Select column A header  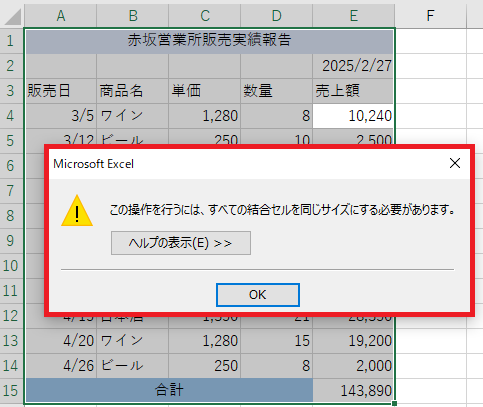pyautogui.click(x=61, y=15)
